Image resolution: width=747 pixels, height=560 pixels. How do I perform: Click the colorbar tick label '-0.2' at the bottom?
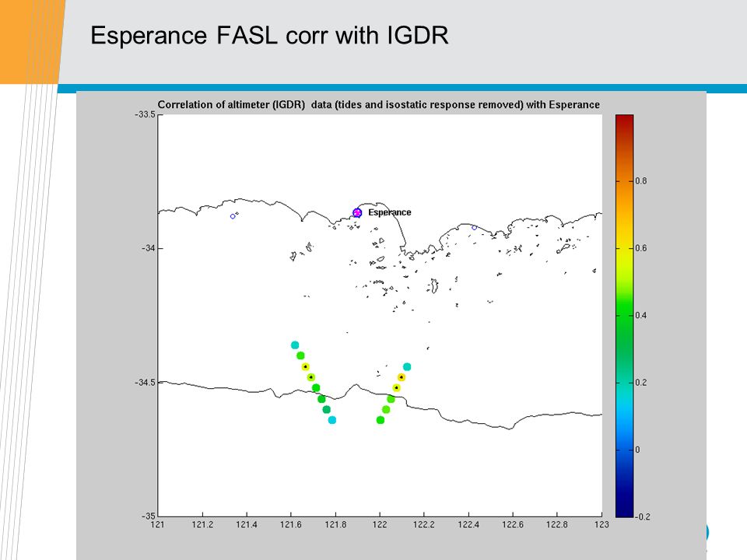tap(643, 516)
